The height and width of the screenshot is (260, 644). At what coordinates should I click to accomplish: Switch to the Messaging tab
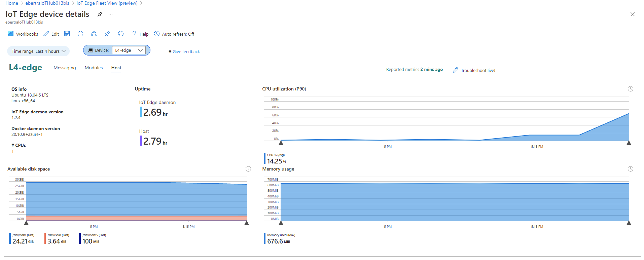[x=65, y=68]
